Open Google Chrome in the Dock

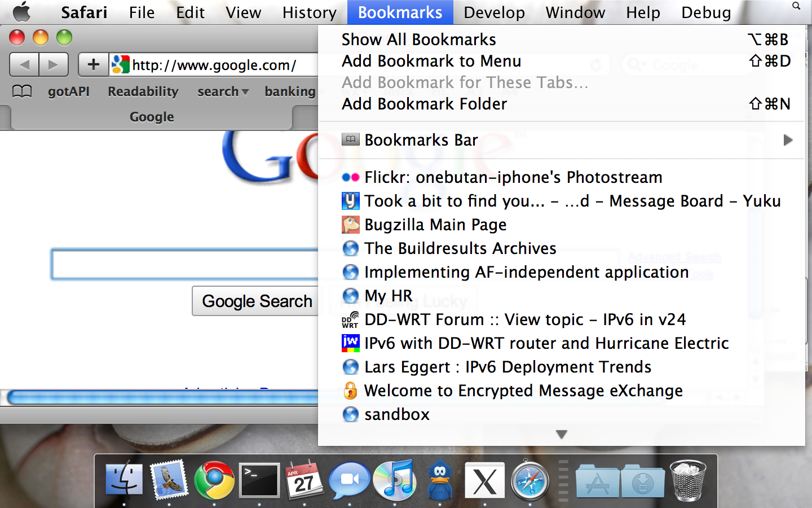coord(214,480)
